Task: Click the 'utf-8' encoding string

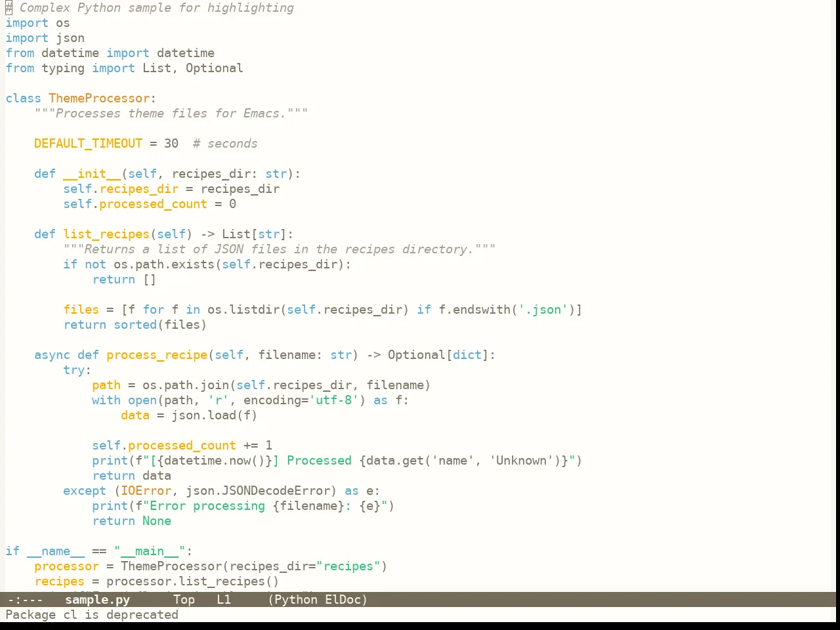Action: point(334,400)
